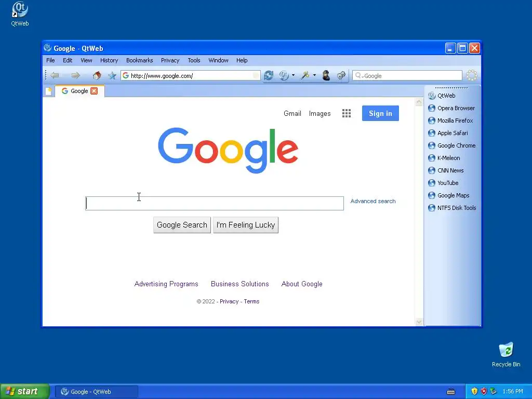Click the page scrollbar down arrow
Viewport: 532px width, 399px height.
click(419, 322)
